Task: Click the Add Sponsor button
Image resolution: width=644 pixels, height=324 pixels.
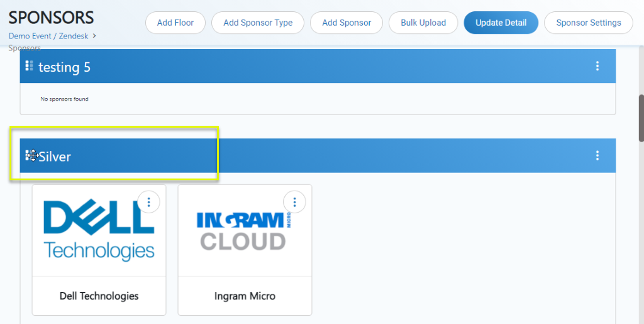Action: [x=347, y=23]
